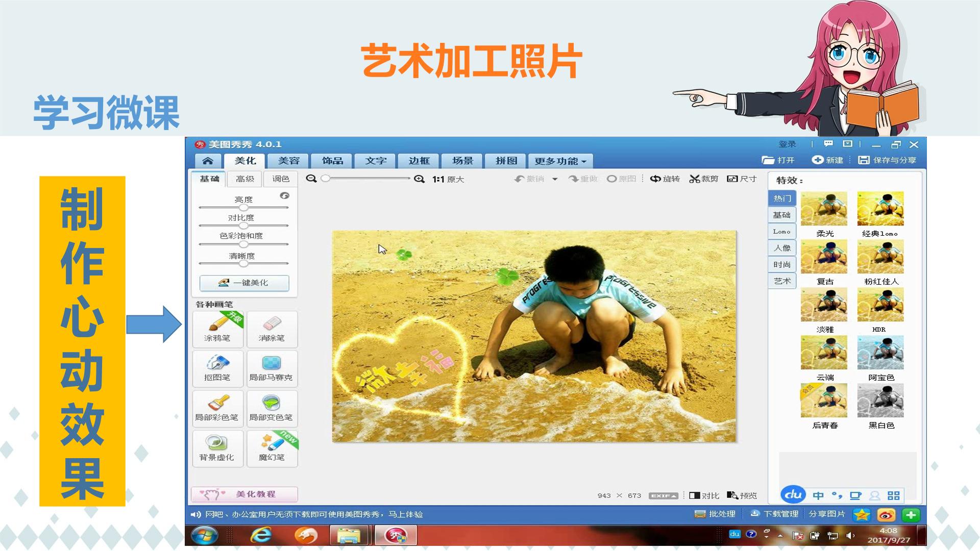
Task: Switch to the 场景 tab
Action: (x=462, y=161)
